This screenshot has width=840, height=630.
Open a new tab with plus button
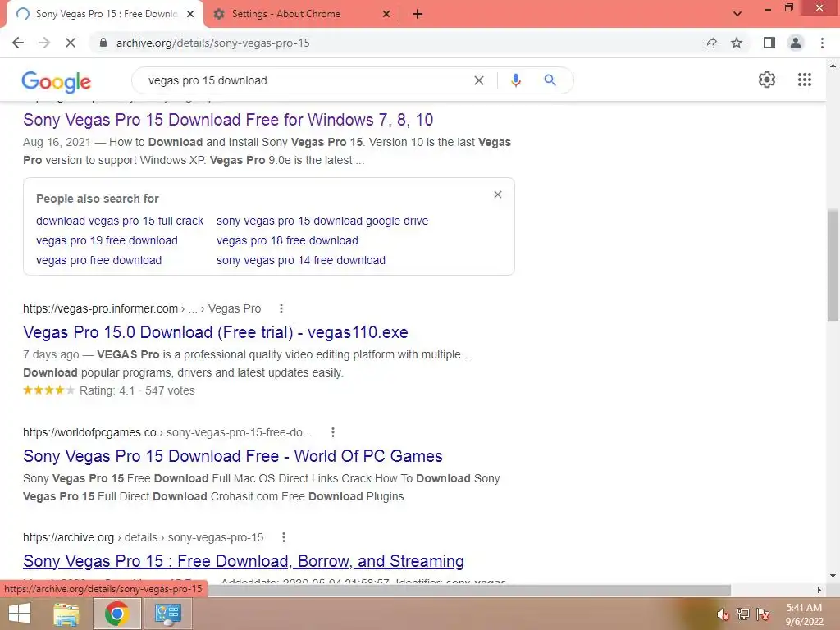click(418, 14)
